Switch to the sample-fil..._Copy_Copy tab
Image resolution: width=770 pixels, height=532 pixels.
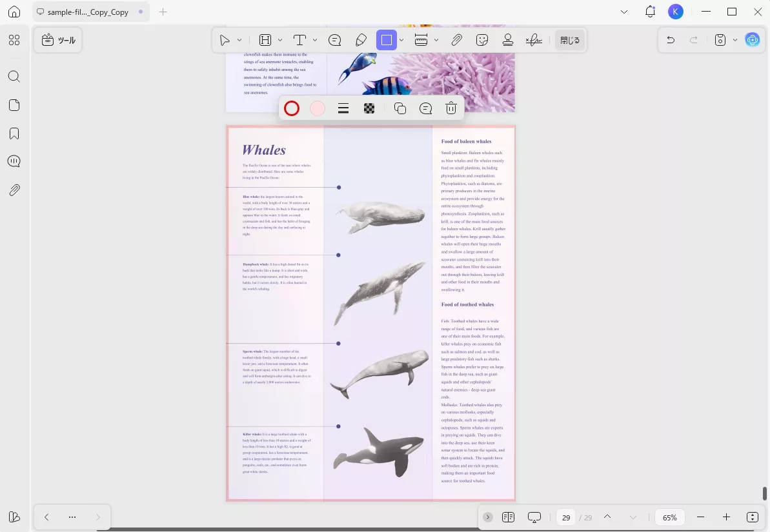88,12
